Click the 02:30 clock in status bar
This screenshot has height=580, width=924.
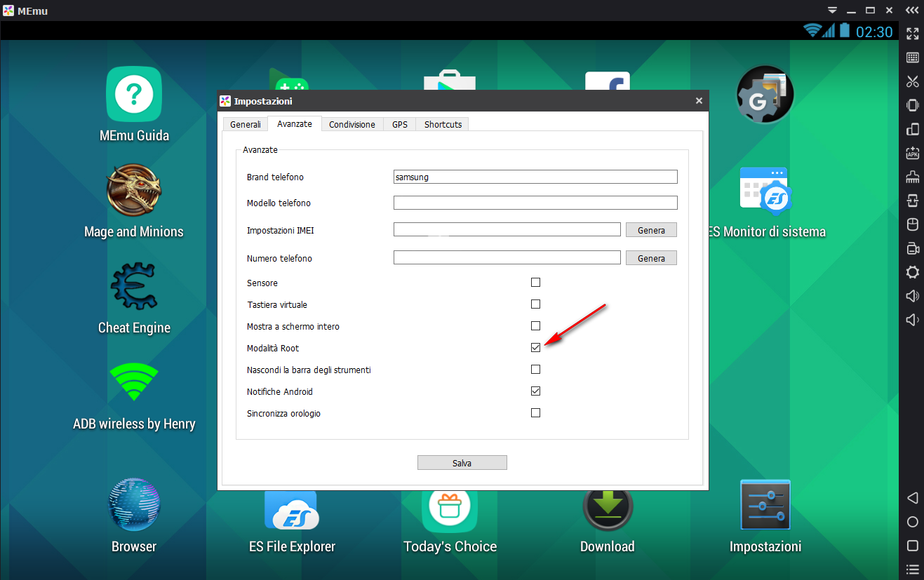(x=874, y=32)
